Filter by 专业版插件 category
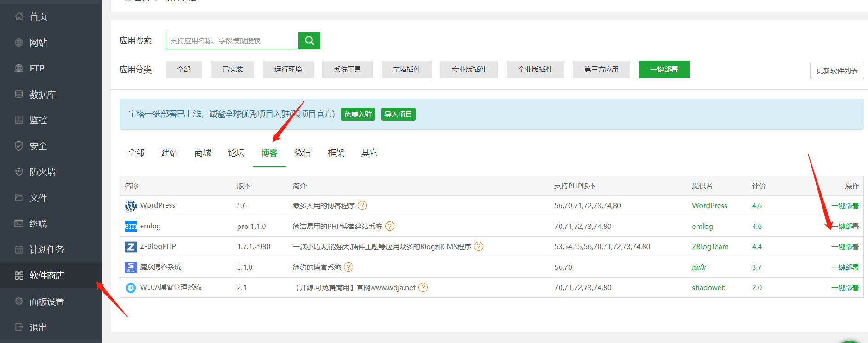Image resolution: width=868 pixels, height=343 pixels. tap(469, 69)
